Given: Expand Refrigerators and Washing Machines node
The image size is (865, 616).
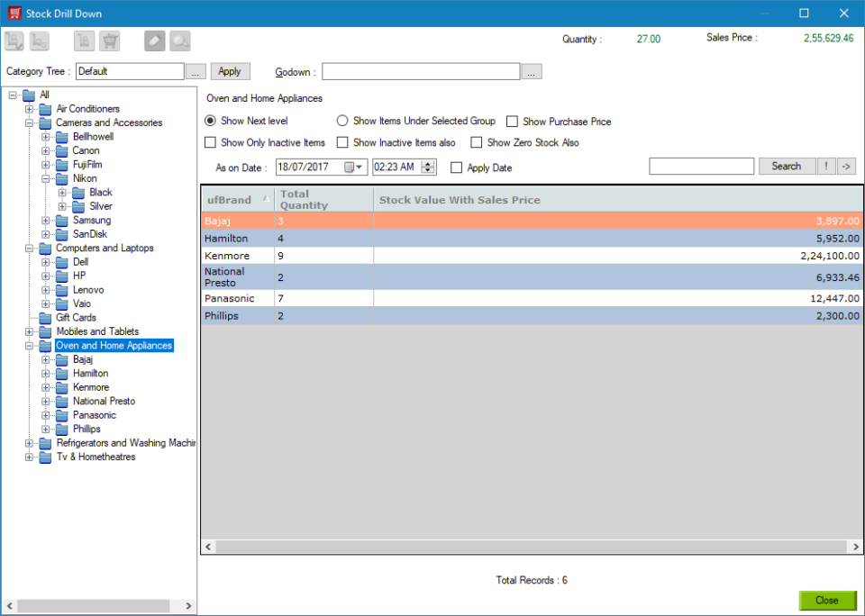Looking at the screenshot, I should click(x=29, y=443).
